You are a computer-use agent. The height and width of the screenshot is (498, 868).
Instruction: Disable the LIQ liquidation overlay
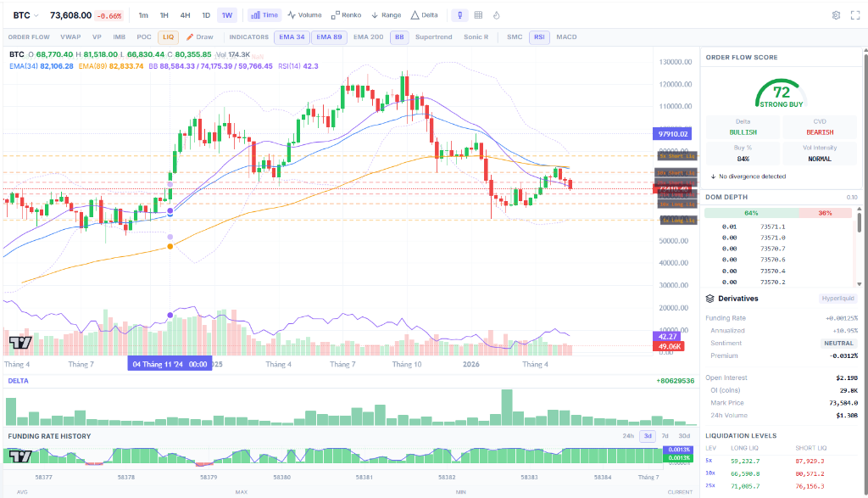point(169,37)
